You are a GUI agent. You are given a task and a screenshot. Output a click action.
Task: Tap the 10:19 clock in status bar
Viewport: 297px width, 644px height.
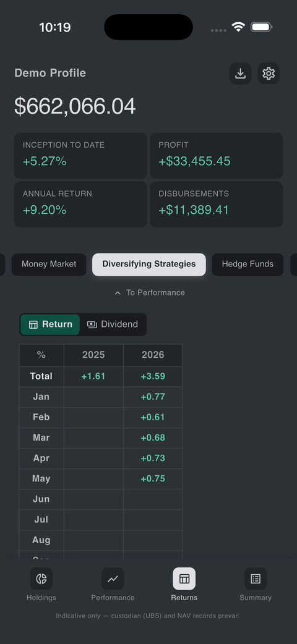point(54,28)
